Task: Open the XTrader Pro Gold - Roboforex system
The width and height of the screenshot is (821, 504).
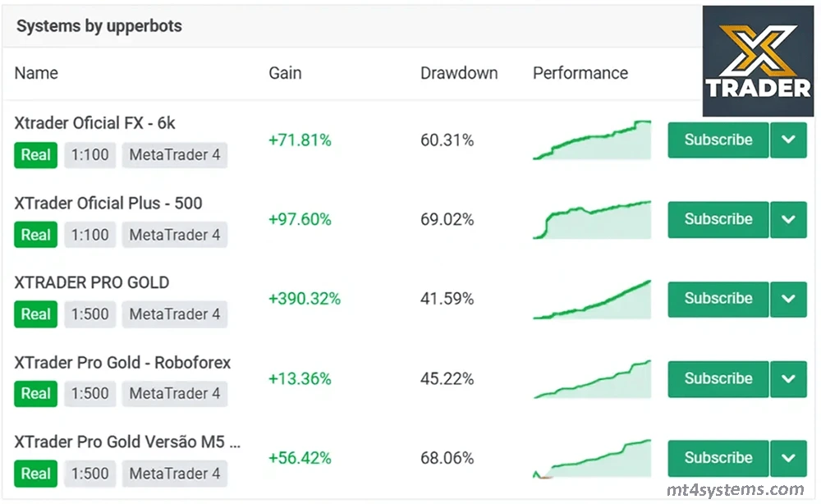Action: (122, 362)
